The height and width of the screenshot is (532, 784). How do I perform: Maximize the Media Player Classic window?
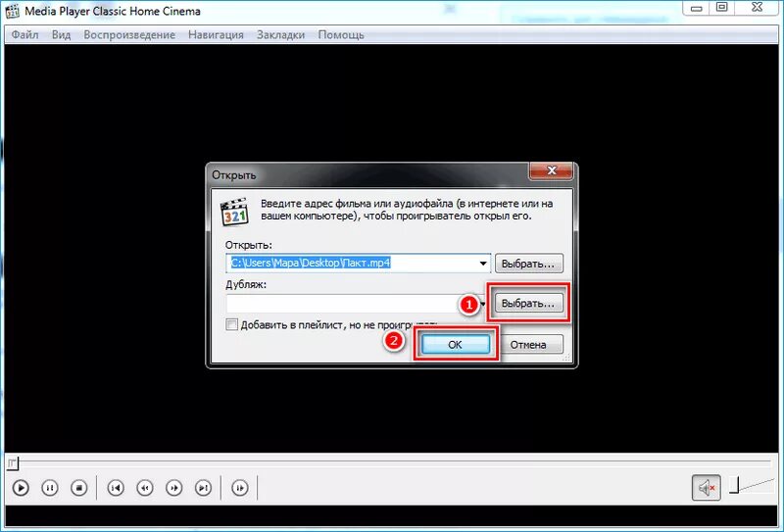[x=721, y=8]
